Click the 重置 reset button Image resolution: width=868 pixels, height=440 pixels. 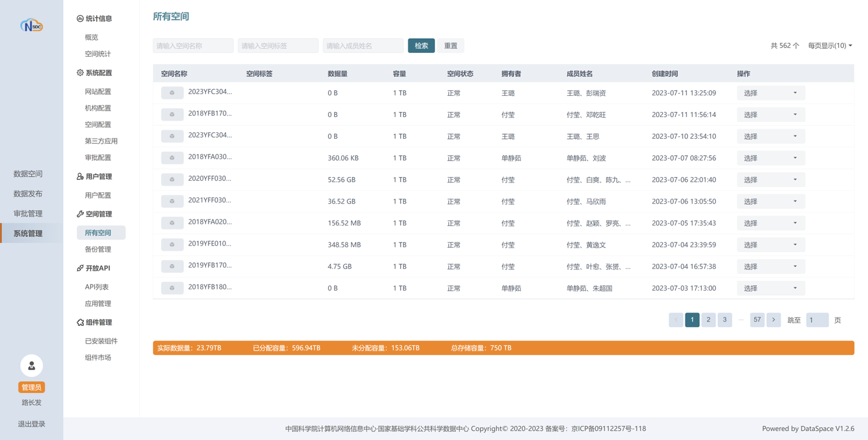click(450, 46)
